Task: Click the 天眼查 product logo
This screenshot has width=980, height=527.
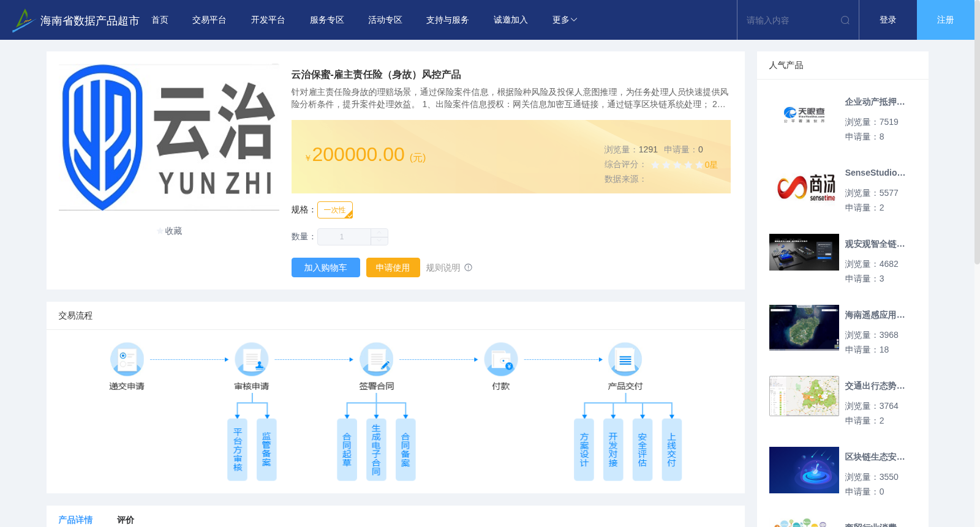Action: (x=804, y=114)
